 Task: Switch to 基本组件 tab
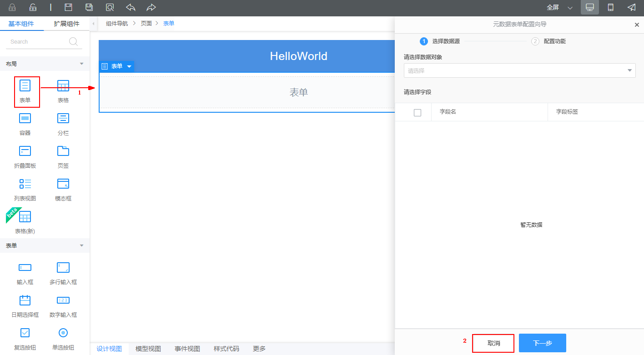click(x=21, y=24)
